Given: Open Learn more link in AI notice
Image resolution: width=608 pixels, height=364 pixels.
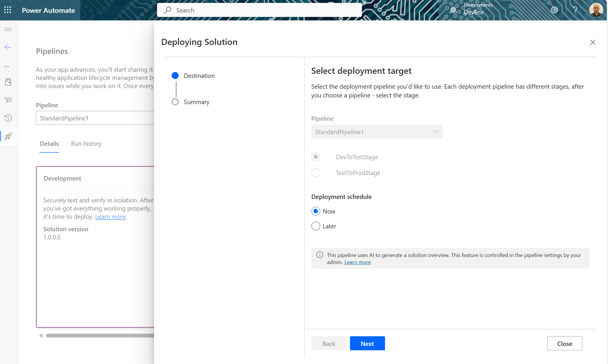Looking at the screenshot, I should coord(357,262).
